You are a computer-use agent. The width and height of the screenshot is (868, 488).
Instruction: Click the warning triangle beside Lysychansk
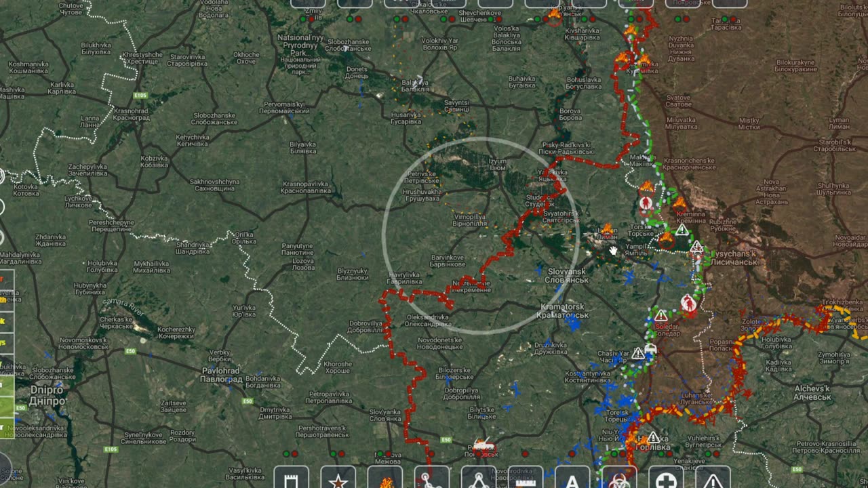point(696,248)
